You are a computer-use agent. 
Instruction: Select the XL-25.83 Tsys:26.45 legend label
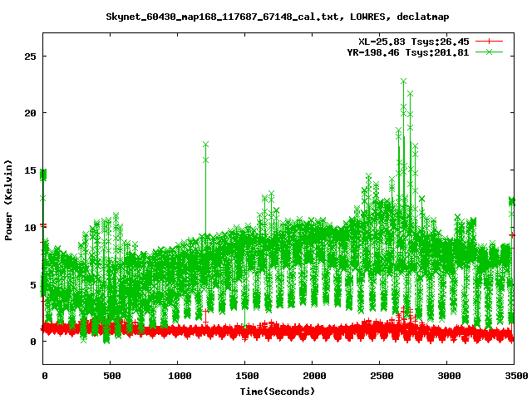pos(414,42)
